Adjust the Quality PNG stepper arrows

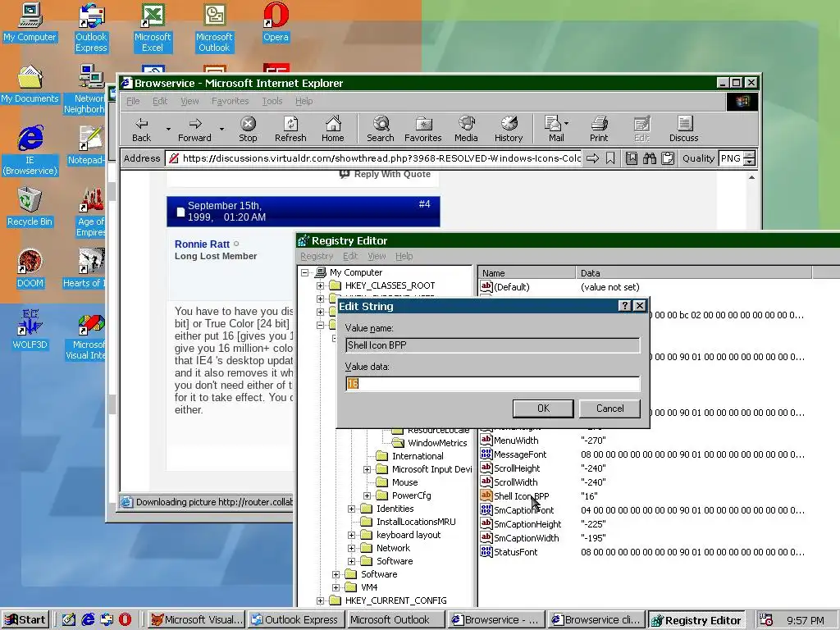point(750,158)
